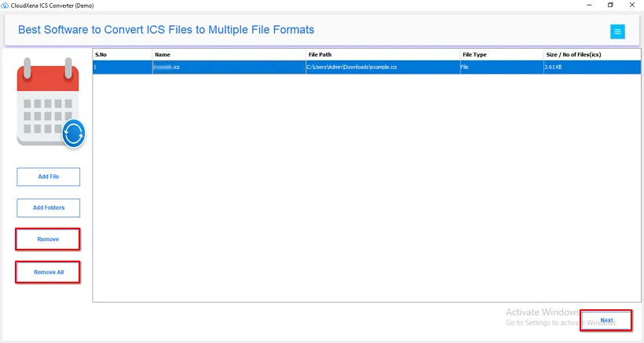Select the File type cell in row 1
Screen dimensions: 644x343
tap(502, 68)
